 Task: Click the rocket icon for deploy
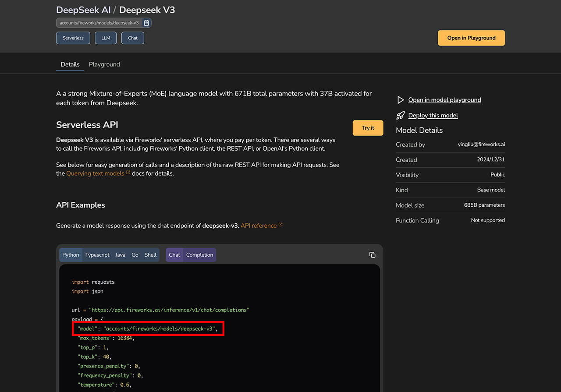point(400,116)
